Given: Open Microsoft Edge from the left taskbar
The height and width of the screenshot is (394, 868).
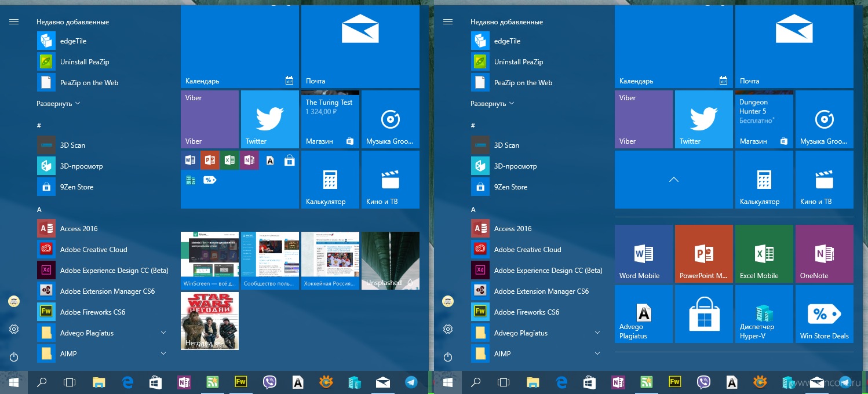Looking at the screenshot, I should coord(127,382).
